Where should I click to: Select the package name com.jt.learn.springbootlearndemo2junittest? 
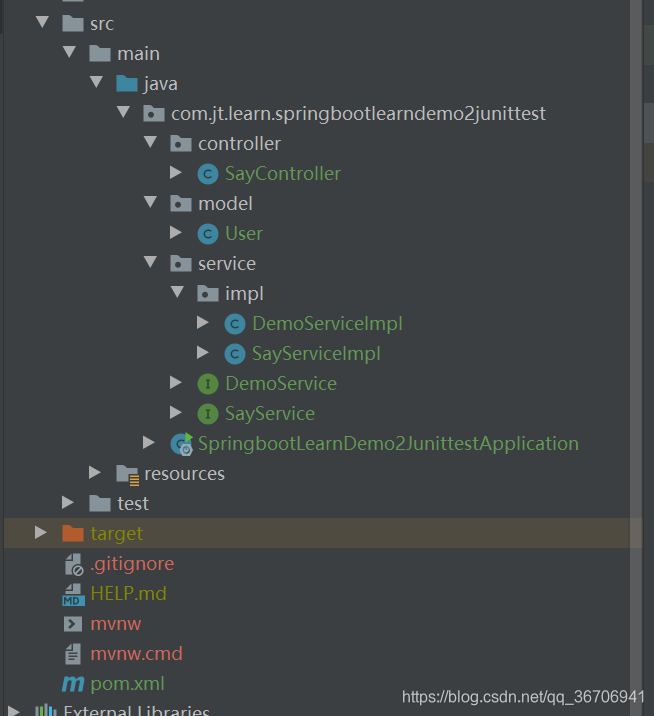[358, 114]
